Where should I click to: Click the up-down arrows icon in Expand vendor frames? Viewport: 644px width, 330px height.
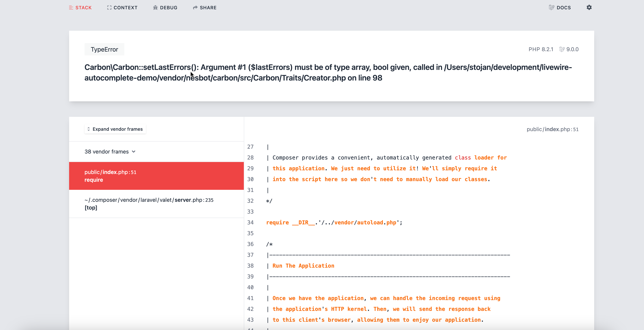88,129
